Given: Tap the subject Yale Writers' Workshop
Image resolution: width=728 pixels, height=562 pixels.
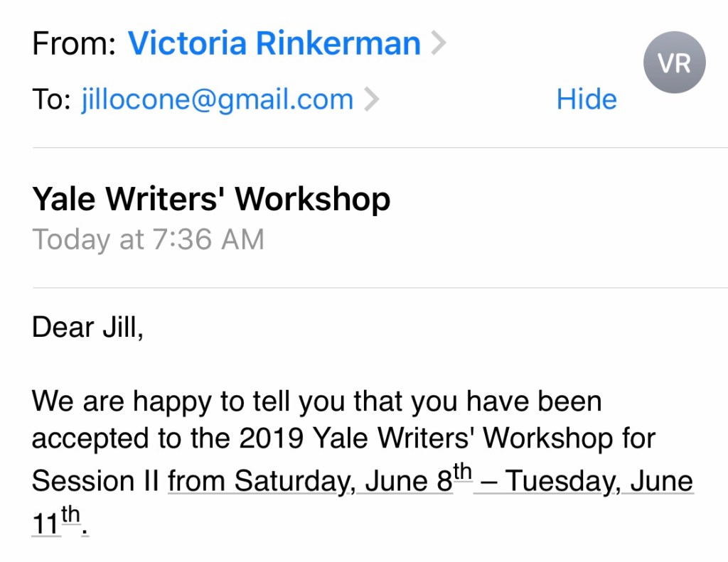Looking at the screenshot, I should (x=211, y=200).
